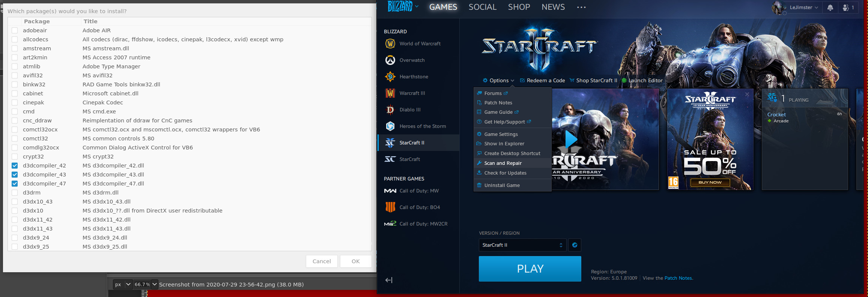Image resolution: width=868 pixels, height=297 pixels.
Task: Select Heroes of the Storm icon
Action: 390,126
